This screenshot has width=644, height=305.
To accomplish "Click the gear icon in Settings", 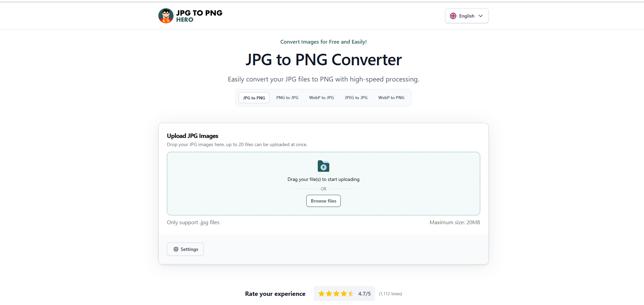I will (x=176, y=249).
